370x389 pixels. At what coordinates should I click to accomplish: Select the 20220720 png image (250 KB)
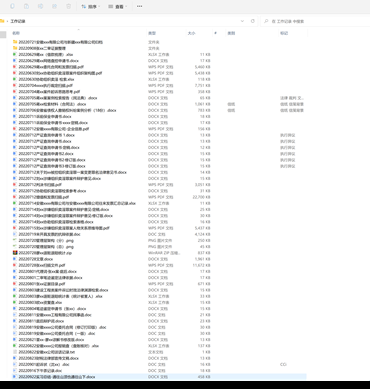(46, 240)
